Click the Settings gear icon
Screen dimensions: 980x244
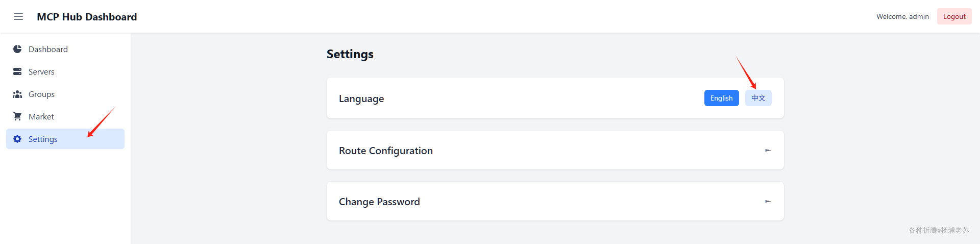[x=17, y=139]
